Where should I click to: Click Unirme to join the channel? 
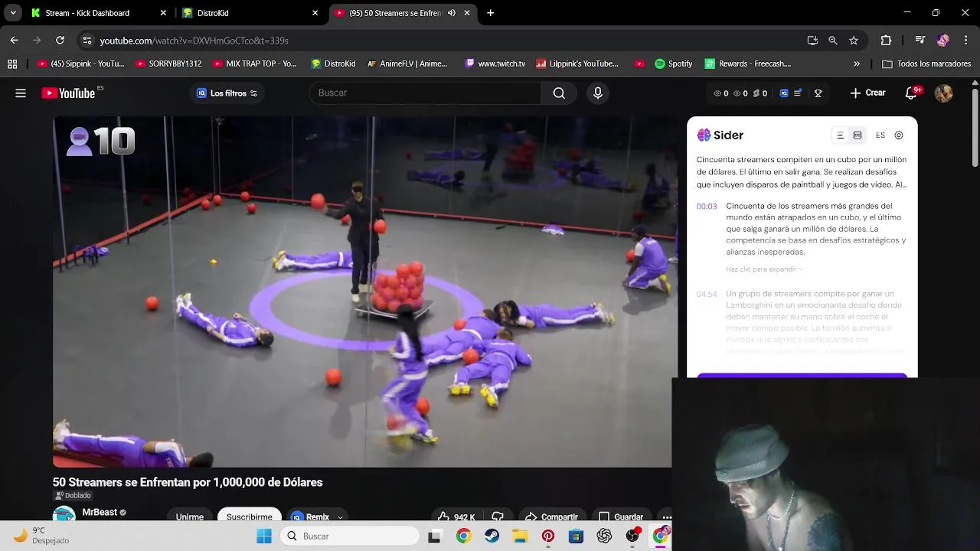(190, 517)
